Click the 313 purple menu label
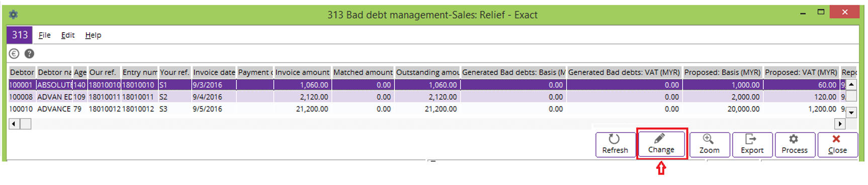This screenshot has width=868, height=185. point(20,35)
